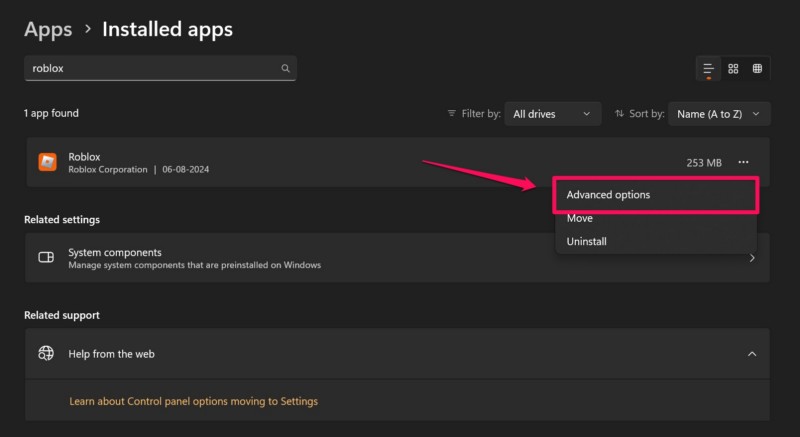
Task: Open Control panel options moving link
Action: coord(193,401)
